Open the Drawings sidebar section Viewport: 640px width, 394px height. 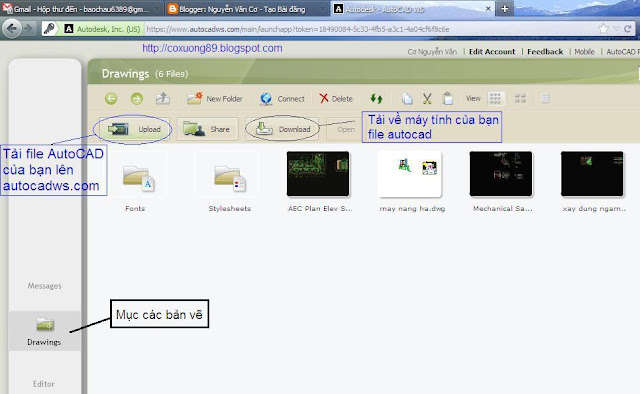point(44,332)
